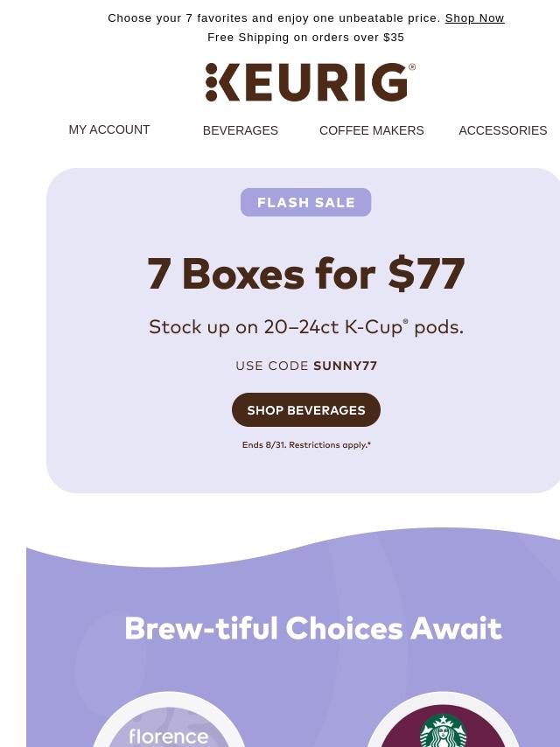The image size is (560, 747).
Task: Click the Choose your 7 favorites banner text
Action: [x=274, y=18]
